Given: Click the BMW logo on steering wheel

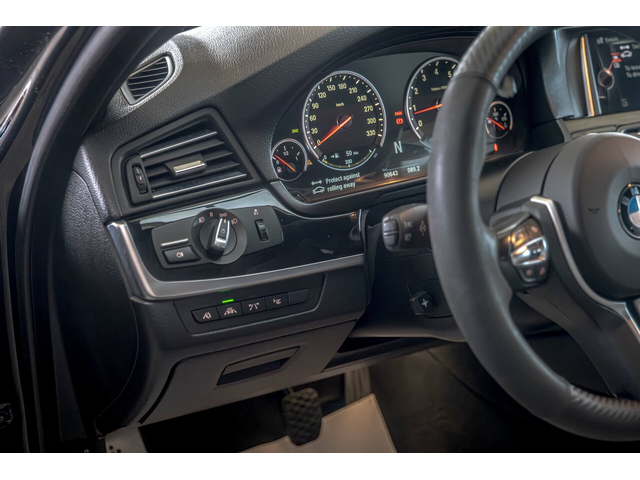Looking at the screenshot, I should (630, 209).
